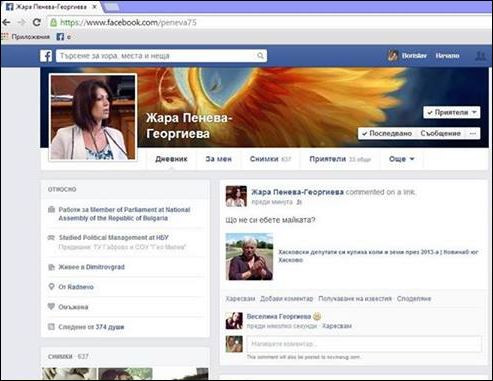The width and height of the screenshot is (493, 381).
Task: Open Borislav profile link in header
Action: coord(414,56)
